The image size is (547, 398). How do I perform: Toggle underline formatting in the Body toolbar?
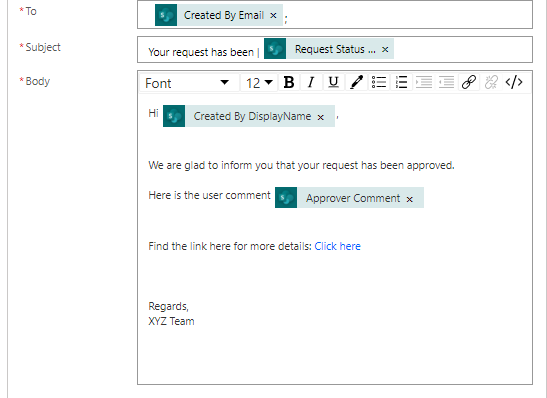tap(334, 83)
